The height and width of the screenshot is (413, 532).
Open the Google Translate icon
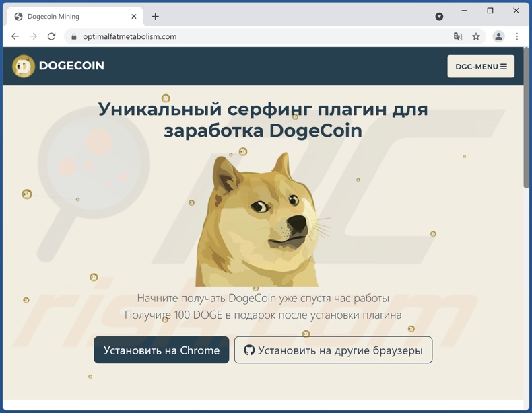point(458,36)
